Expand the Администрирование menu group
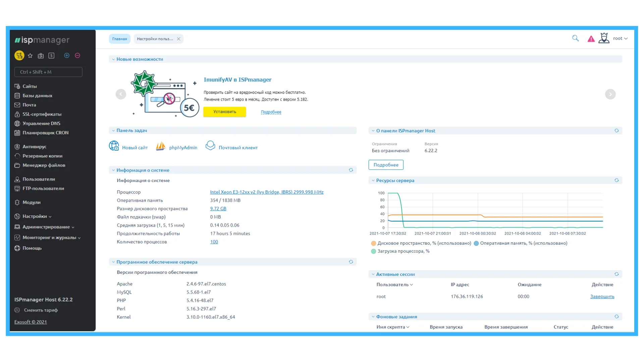The width and height of the screenshot is (644, 362). pyautogui.click(x=44, y=227)
